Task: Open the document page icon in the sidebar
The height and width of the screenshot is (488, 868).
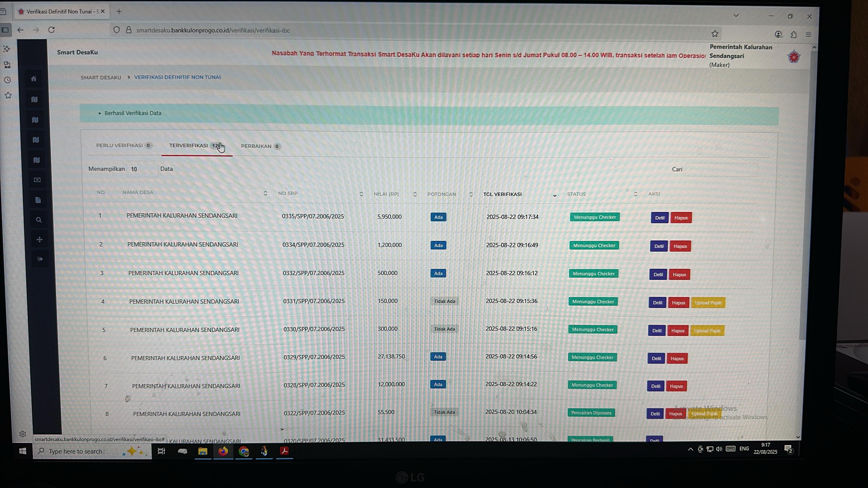Action: pos(38,200)
